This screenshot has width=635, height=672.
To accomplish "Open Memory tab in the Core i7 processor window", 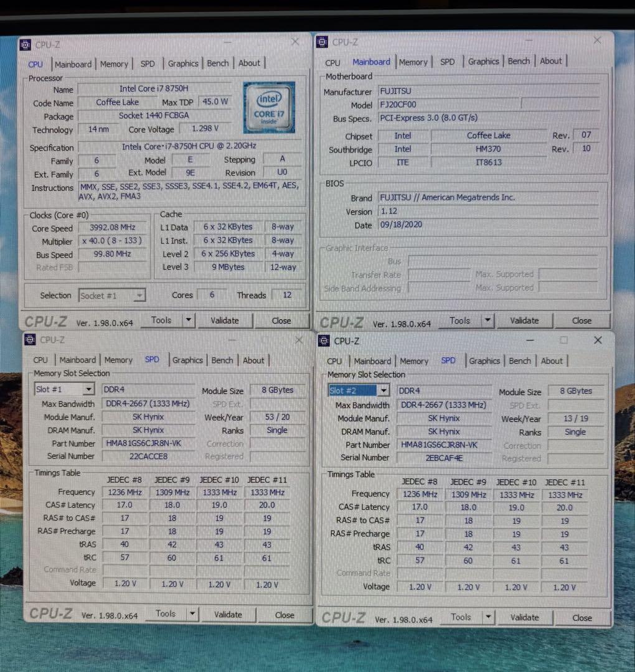I will [x=114, y=64].
